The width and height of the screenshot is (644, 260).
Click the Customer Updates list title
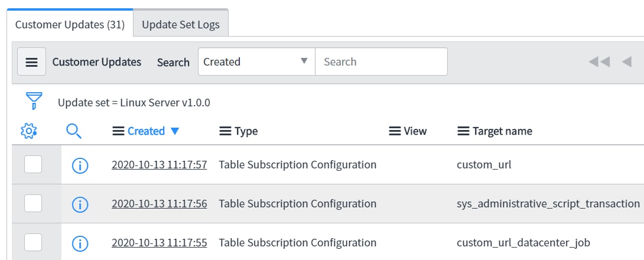click(96, 62)
